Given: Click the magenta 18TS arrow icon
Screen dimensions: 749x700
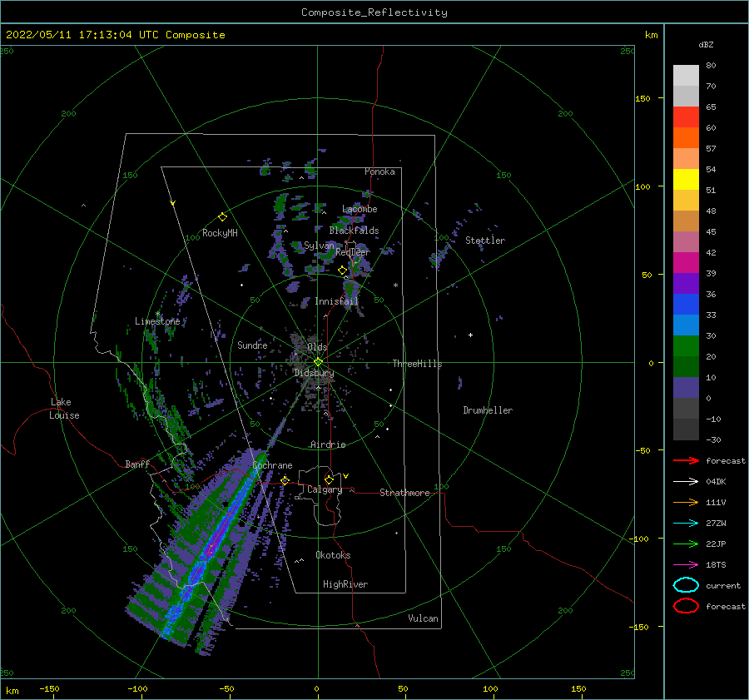Looking at the screenshot, I should [x=686, y=565].
